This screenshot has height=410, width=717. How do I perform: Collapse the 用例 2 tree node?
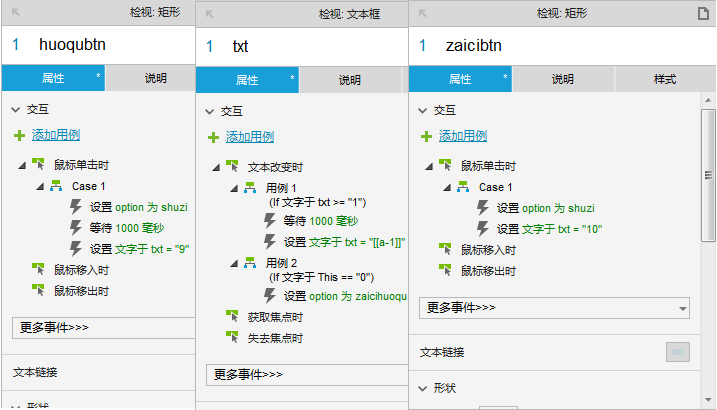(234, 263)
